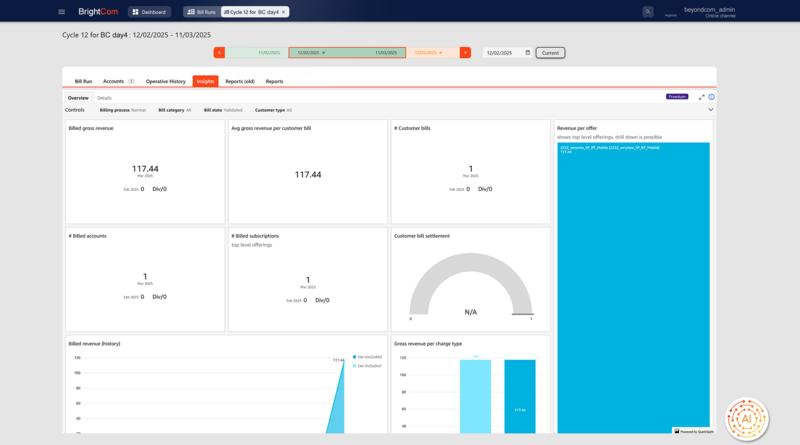800x445 pixels.
Task: Click the Powered by QuickSight badge
Action: (694, 431)
